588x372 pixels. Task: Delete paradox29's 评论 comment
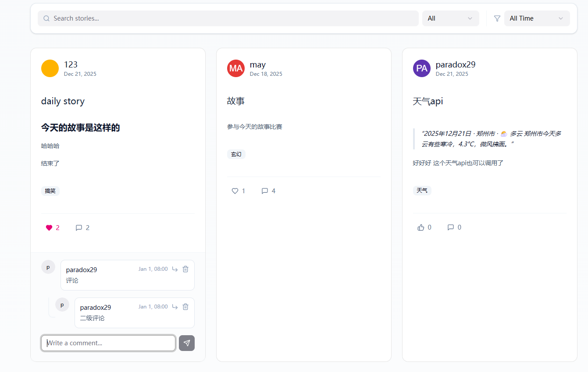tap(185, 269)
